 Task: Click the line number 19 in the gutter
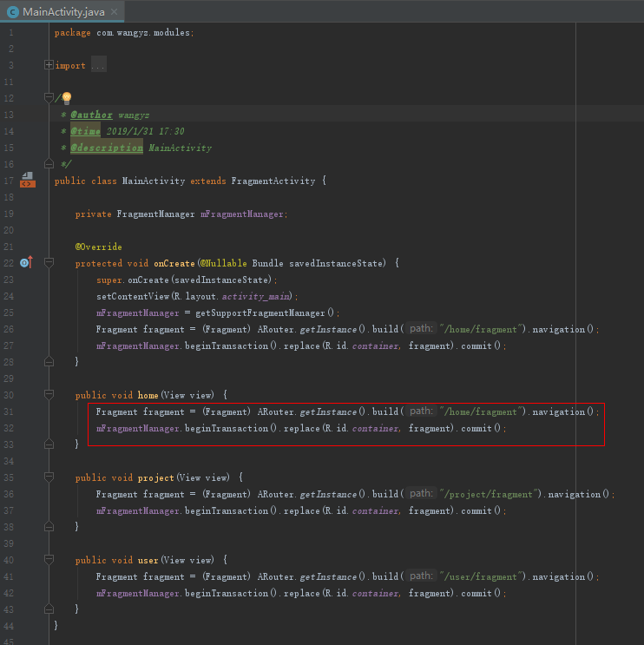9,214
